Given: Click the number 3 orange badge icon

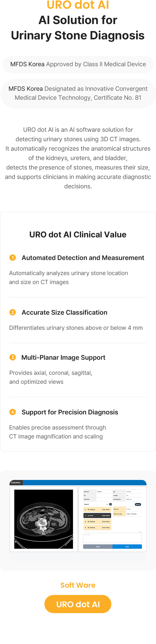Looking at the screenshot, I should pos(13,357).
